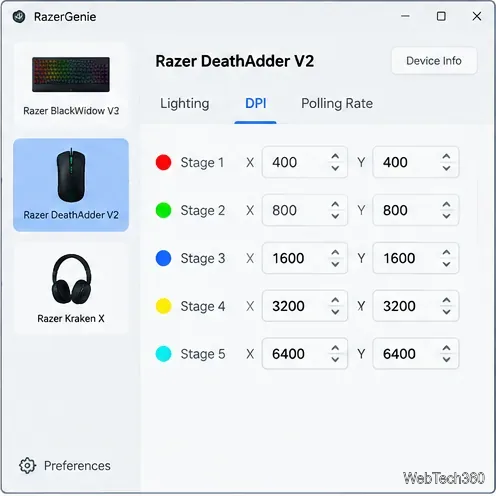Click the Stage 5 Y value field 6400

pos(416,354)
